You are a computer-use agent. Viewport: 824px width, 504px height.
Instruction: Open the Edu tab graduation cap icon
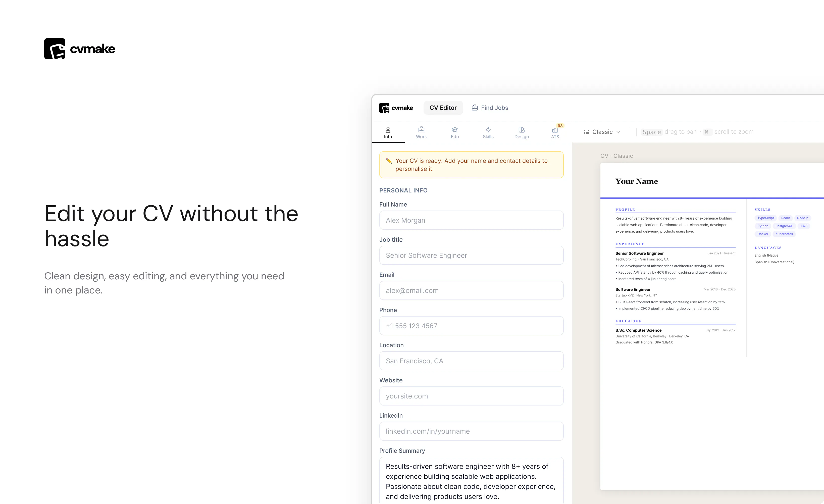pyautogui.click(x=455, y=129)
